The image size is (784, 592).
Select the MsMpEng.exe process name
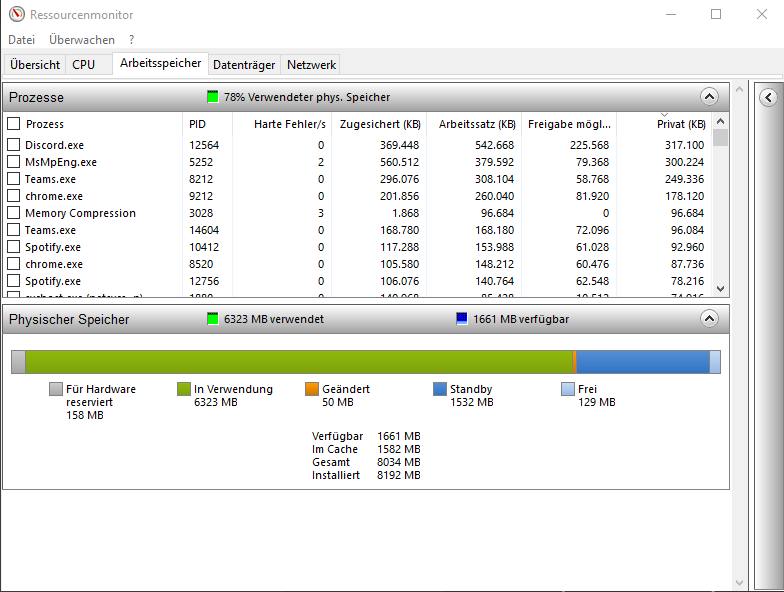coord(61,162)
